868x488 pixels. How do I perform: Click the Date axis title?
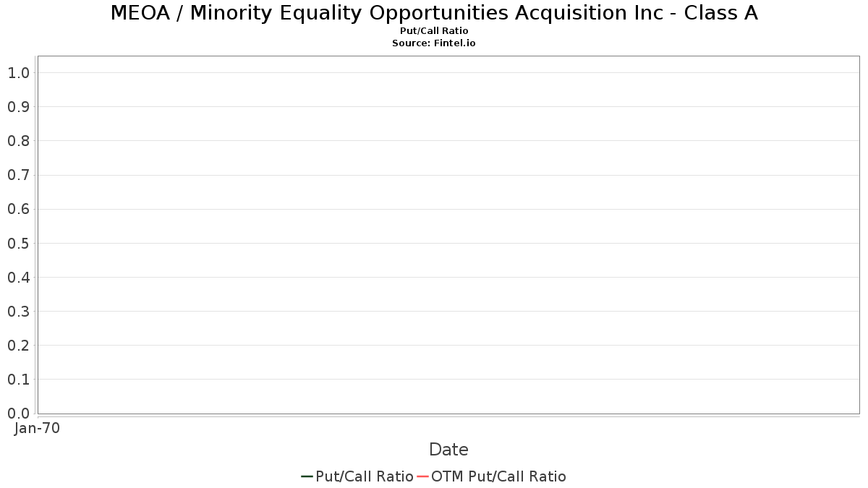(448, 450)
